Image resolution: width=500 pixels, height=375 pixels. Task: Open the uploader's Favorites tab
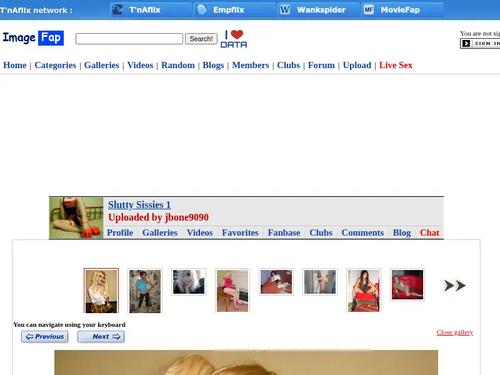pyautogui.click(x=240, y=233)
